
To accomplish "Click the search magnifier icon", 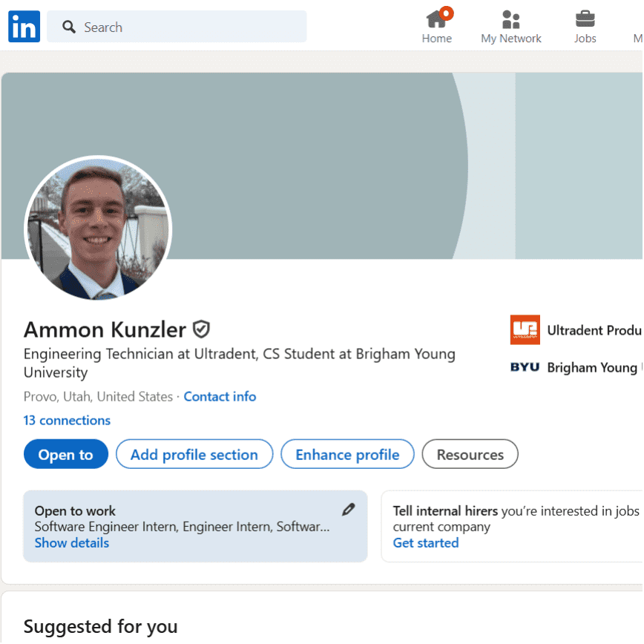I will [68, 27].
